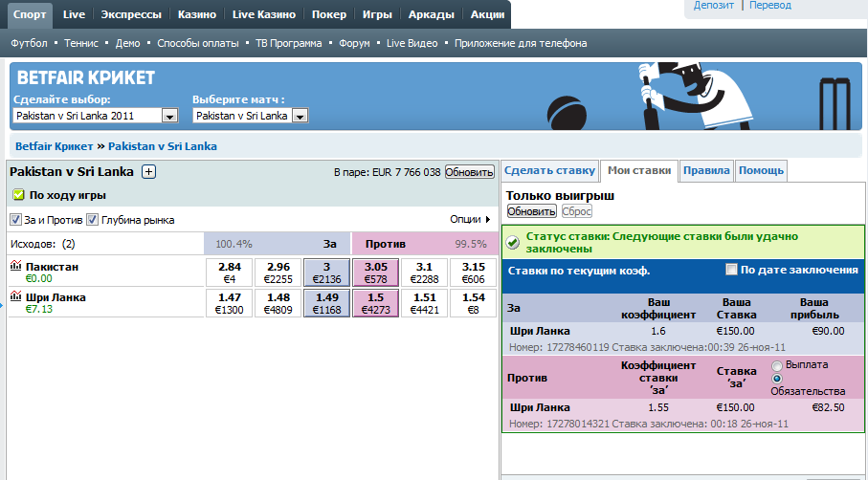The width and height of the screenshot is (868, 480).
Task: Select Пакистан back price 2.96 cell
Action: click(x=278, y=273)
